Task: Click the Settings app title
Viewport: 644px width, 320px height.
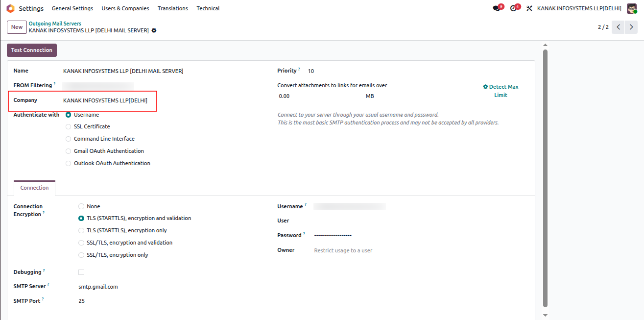Action: [31, 8]
